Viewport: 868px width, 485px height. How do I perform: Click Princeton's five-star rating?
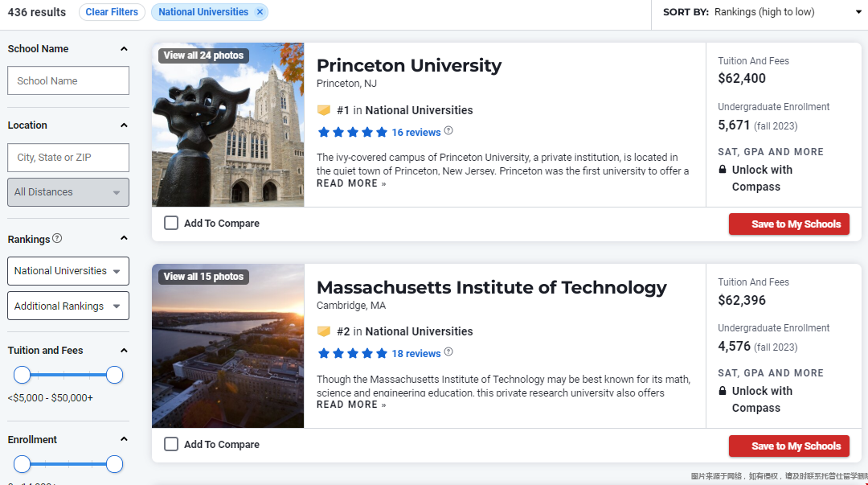353,132
